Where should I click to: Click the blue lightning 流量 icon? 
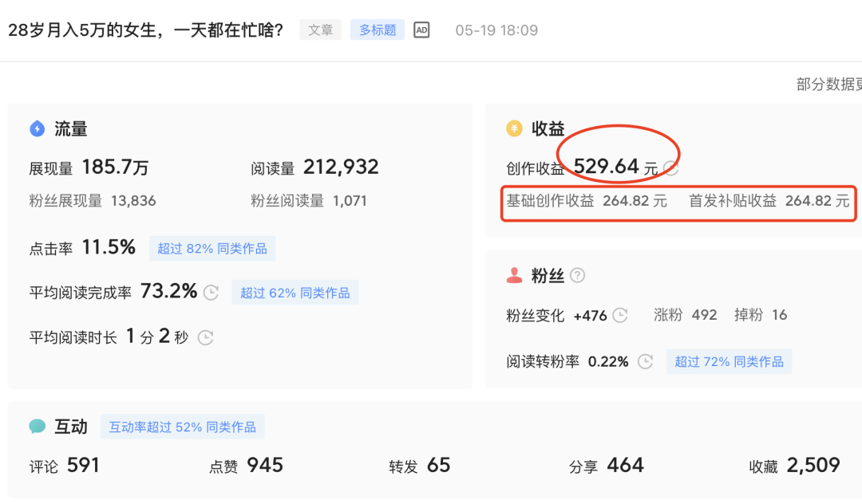pyautogui.click(x=38, y=128)
